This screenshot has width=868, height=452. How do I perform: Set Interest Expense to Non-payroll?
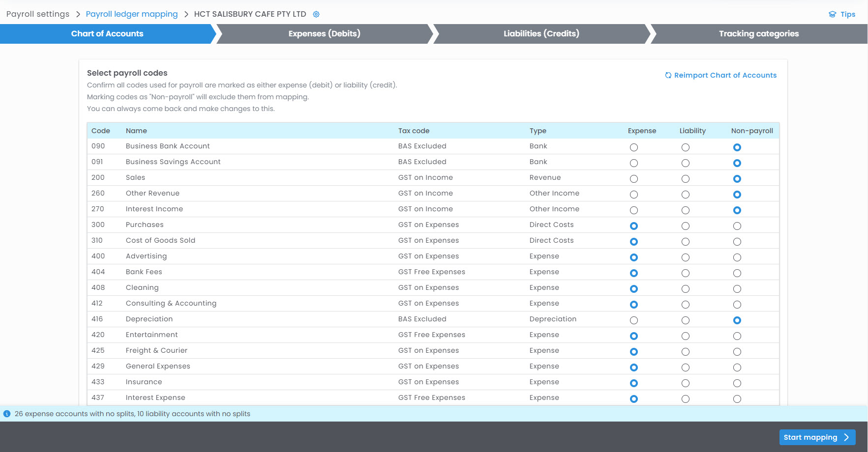click(737, 399)
